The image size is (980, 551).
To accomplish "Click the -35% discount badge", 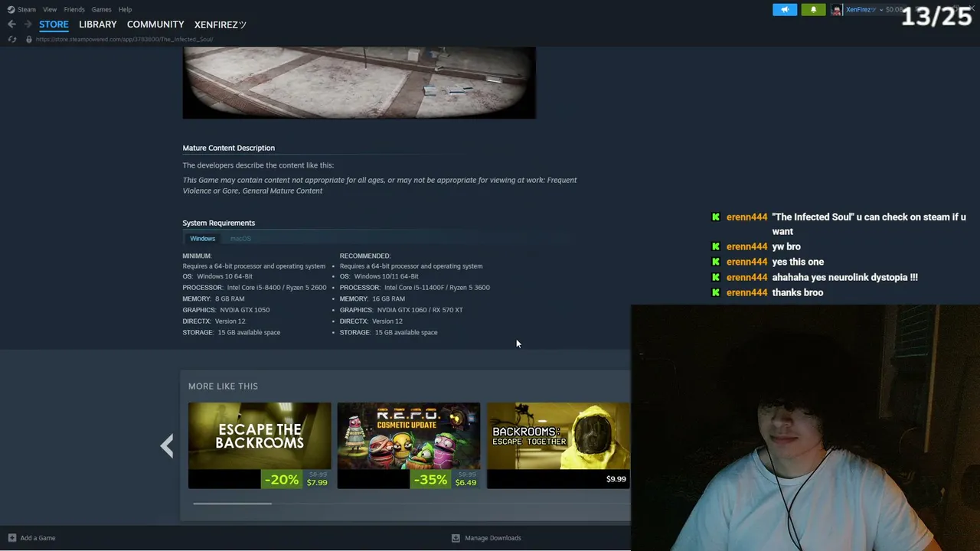I will (x=431, y=480).
